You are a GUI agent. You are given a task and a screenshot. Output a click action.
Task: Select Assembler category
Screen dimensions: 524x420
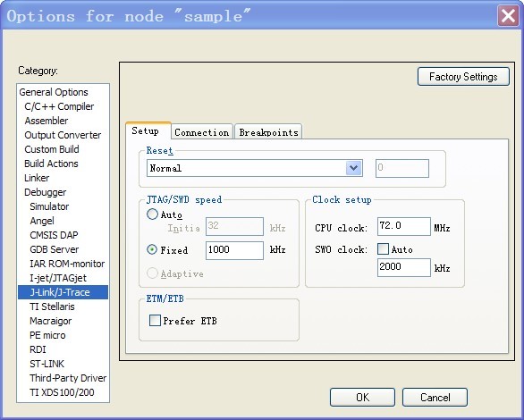coord(46,121)
